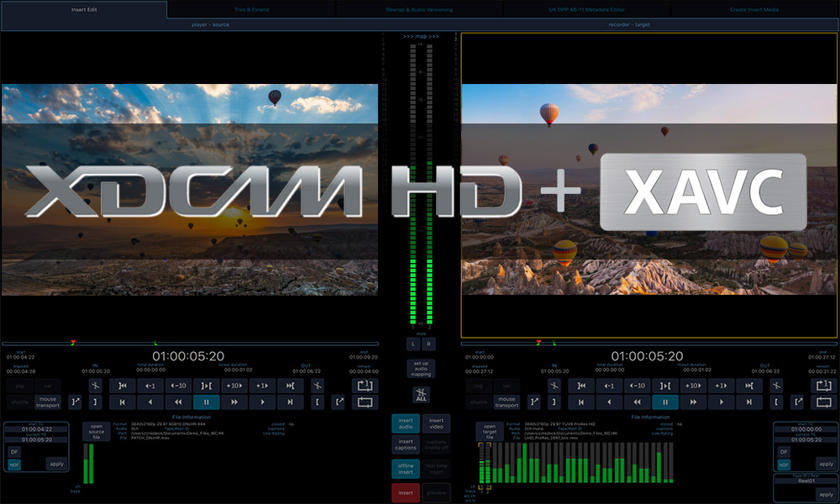Image resolution: width=840 pixels, height=504 pixels.
Task: Click loop-once icon on source player
Action: (365, 386)
